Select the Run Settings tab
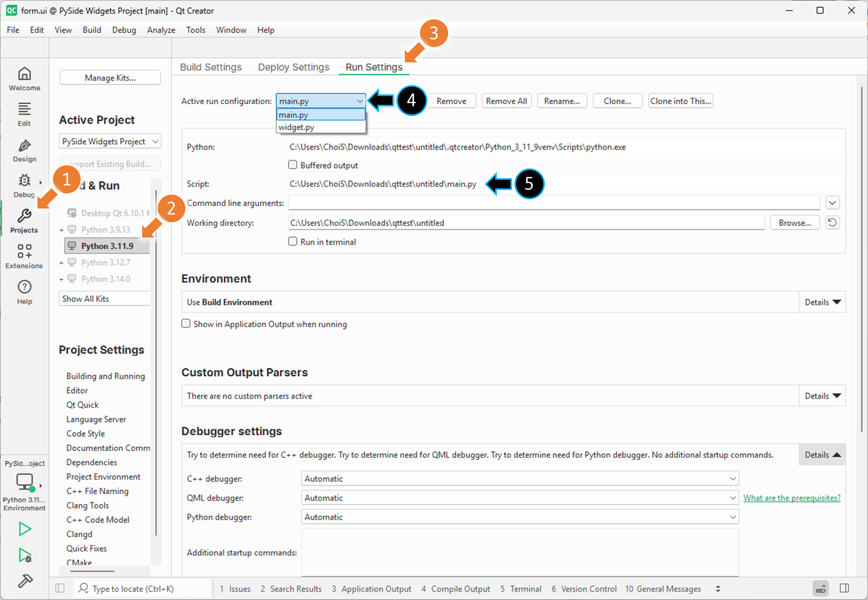 (x=374, y=67)
